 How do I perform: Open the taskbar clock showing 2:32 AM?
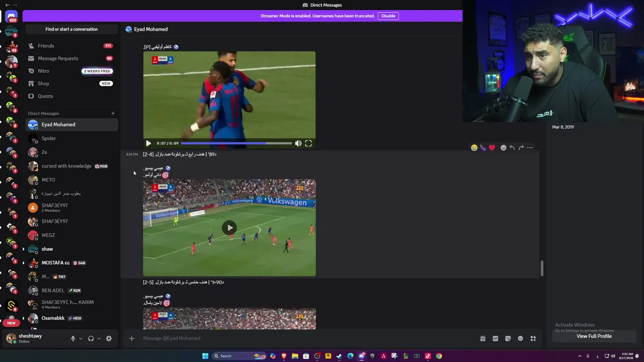[625, 356]
